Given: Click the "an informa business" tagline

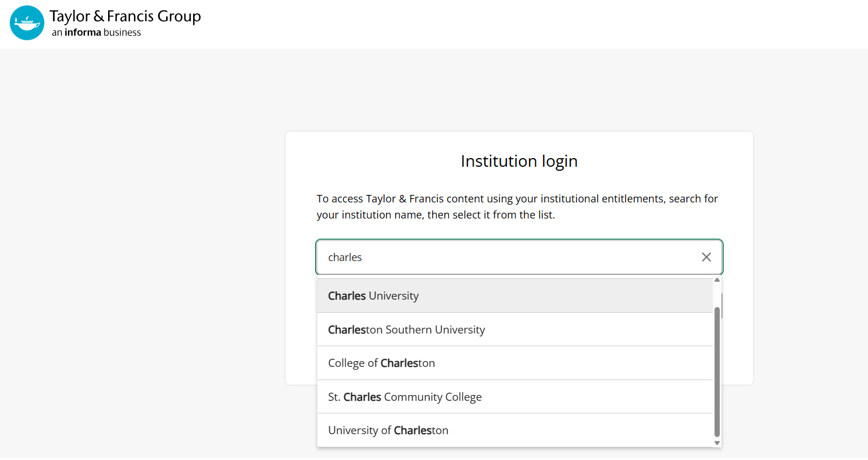Looking at the screenshot, I should coord(97,33).
